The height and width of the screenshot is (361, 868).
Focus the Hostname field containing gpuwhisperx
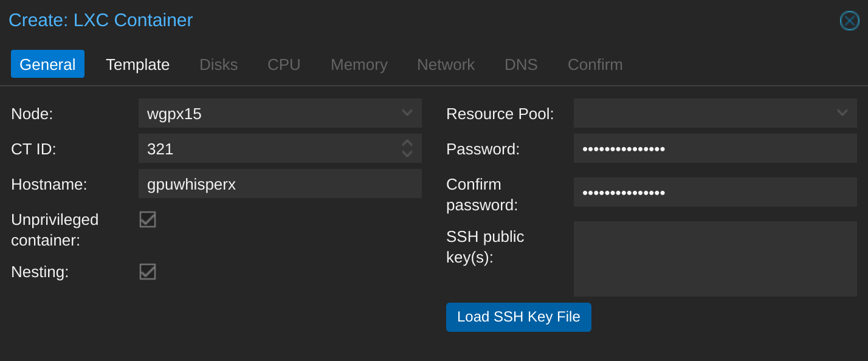tap(280, 184)
